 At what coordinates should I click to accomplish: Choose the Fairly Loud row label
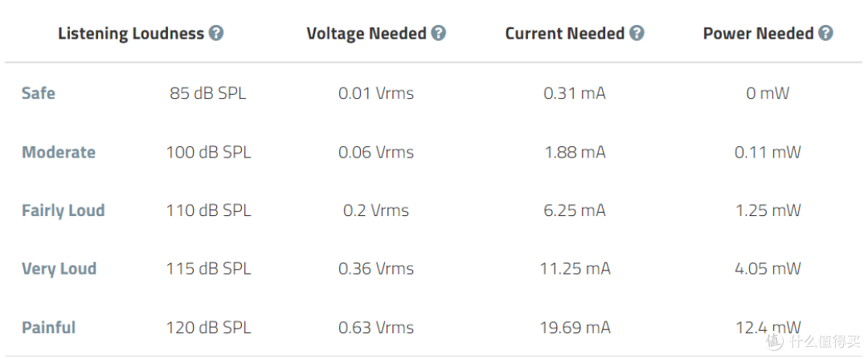63,211
